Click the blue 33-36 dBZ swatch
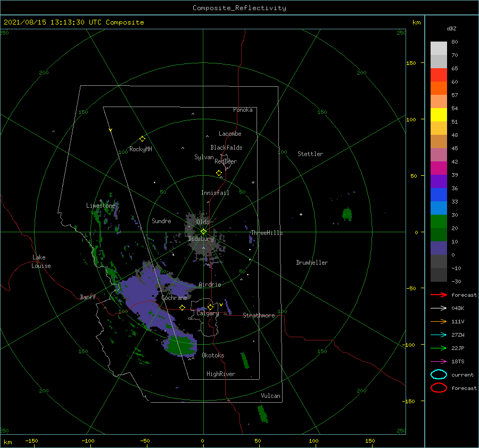The image size is (479, 448). (x=439, y=195)
